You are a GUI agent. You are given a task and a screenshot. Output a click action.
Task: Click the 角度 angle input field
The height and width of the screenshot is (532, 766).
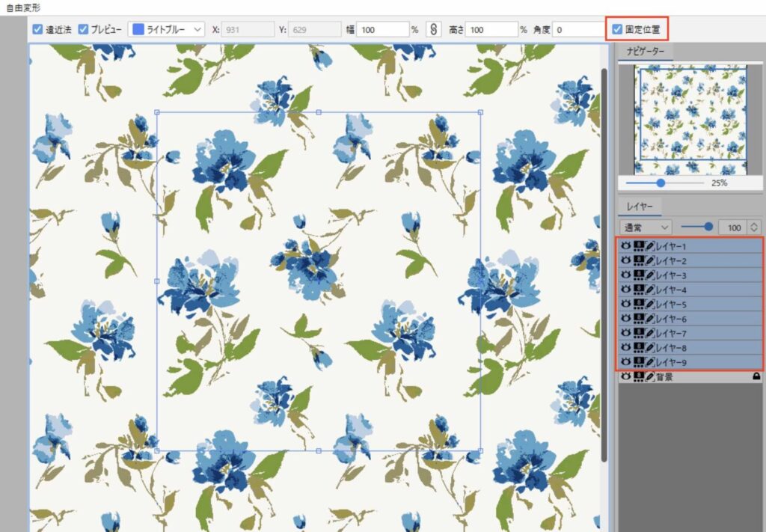tap(578, 29)
